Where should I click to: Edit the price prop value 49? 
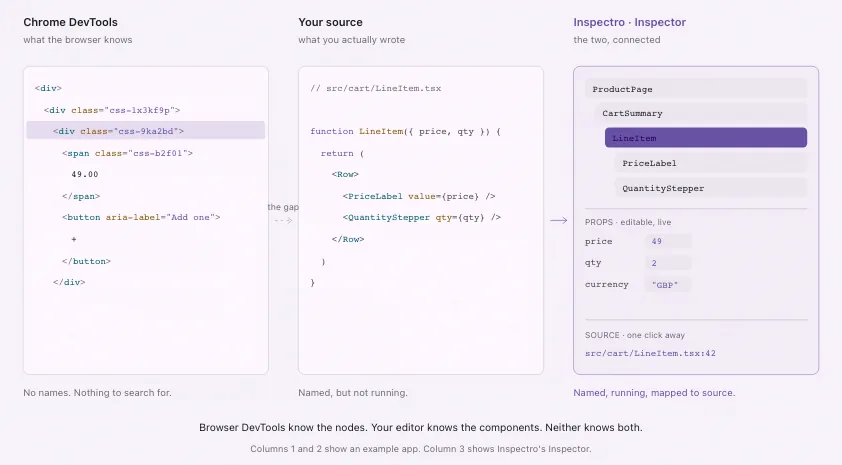click(x=667, y=241)
